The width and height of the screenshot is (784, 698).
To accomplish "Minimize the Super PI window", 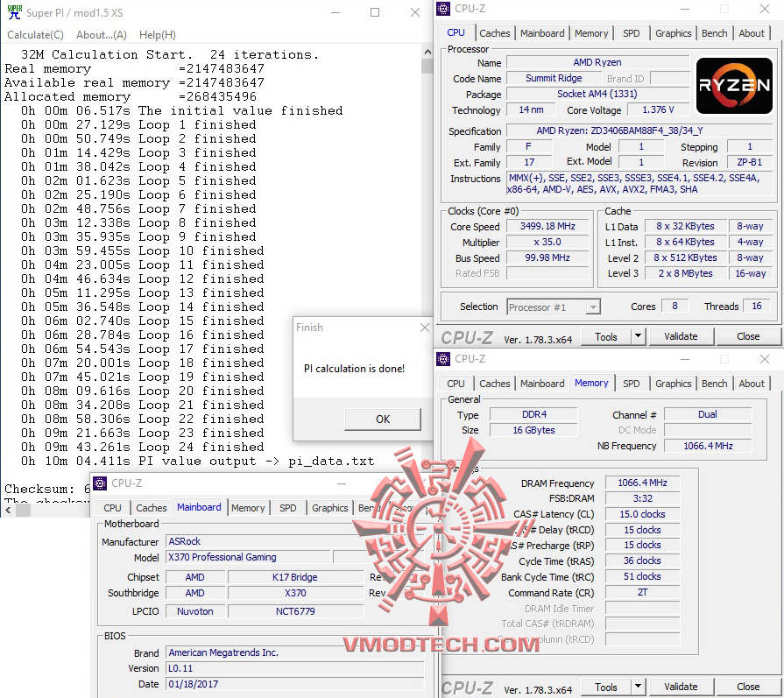I will coord(335,12).
